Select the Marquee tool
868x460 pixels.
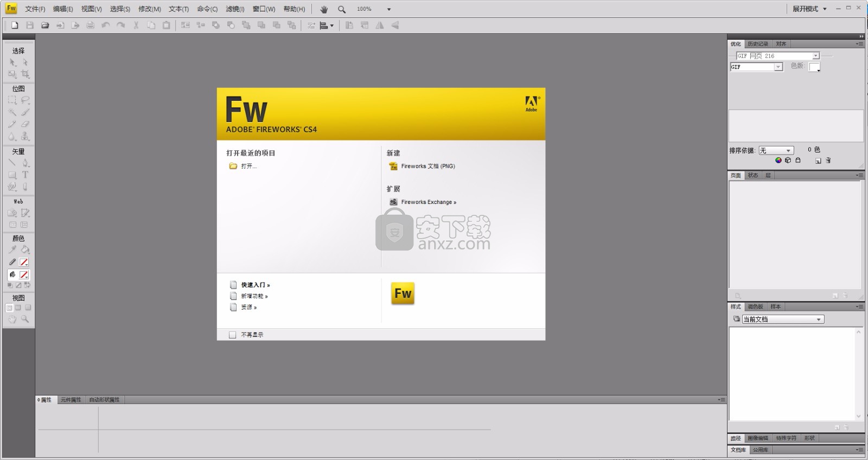click(12, 100)
